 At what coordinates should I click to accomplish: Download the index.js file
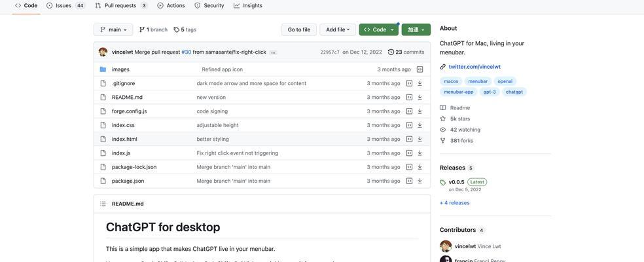420,153
